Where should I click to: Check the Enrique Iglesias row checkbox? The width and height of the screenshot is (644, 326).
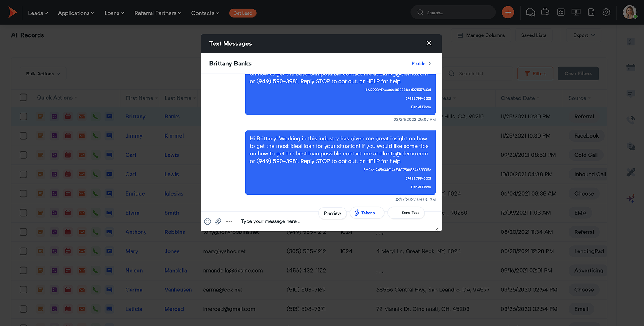click(23, 193)
